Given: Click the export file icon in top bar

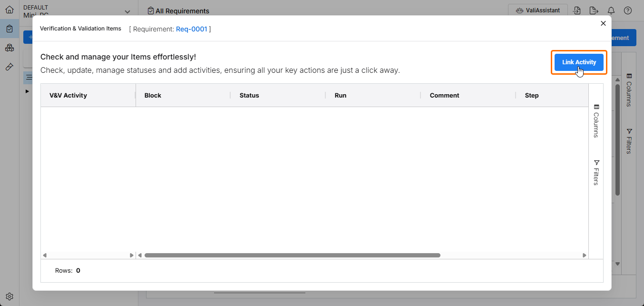Looking at the screenshot, I should pyautogui.click(x=593, y=10).
